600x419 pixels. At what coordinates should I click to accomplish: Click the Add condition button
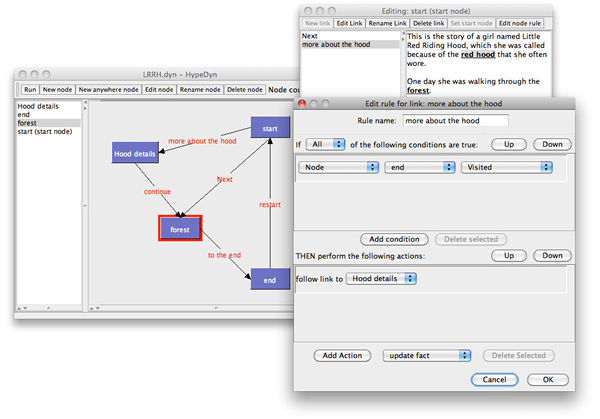pyautogui.click(x=394, y=239)
